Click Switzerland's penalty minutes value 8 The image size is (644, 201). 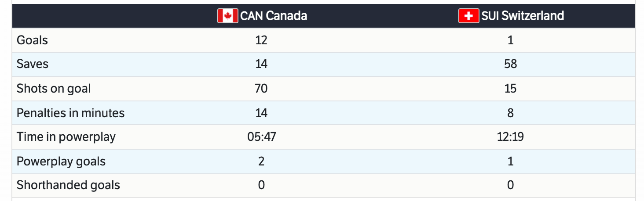(510, 113)
